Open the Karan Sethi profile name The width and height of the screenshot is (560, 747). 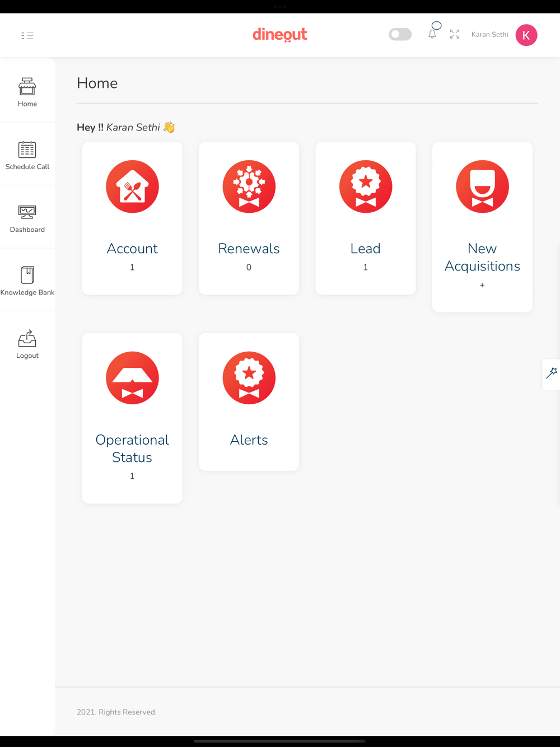click(489, 35)
